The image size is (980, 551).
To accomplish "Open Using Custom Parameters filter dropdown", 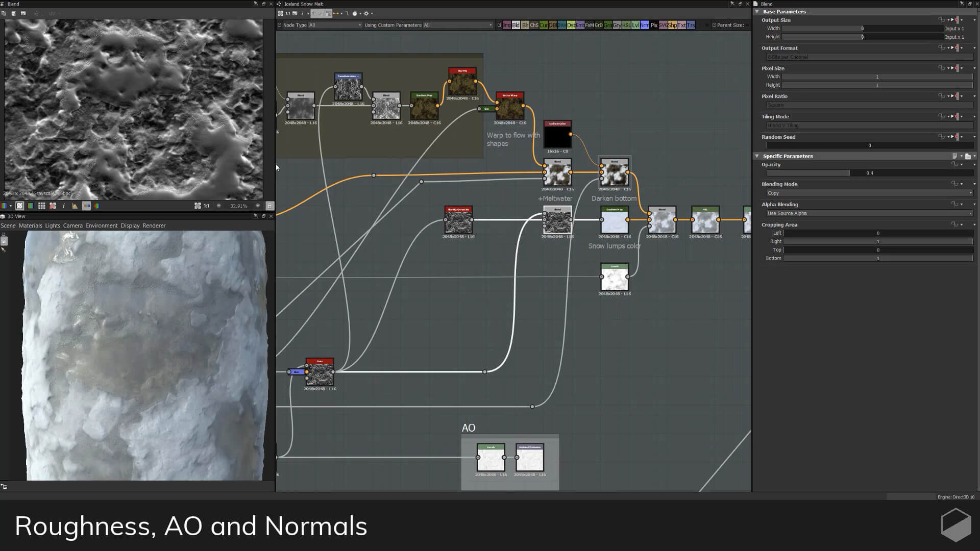I will (x=458, y=25).
